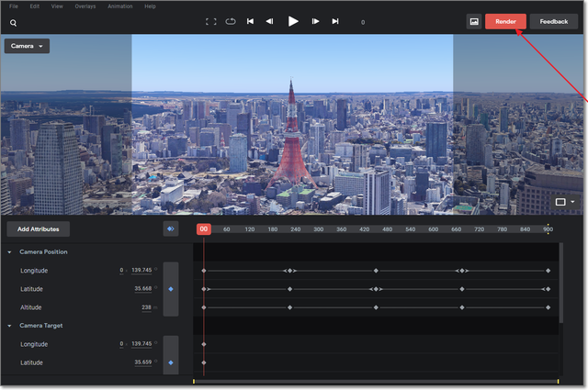Screen dimensions: 588x390
Task: Toggle keyframe diamond for Camera Position
Action: [x=170, y=289]
